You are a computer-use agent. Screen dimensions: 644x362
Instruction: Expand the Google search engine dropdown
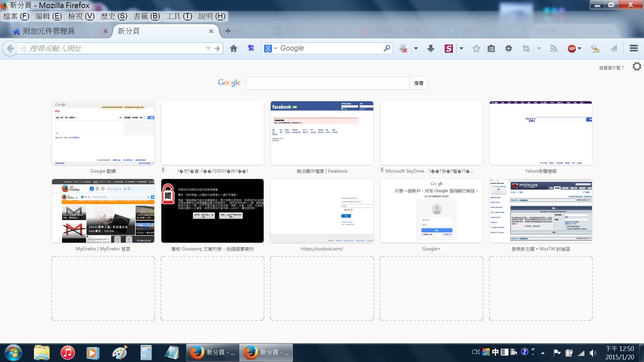coord(275,49)
